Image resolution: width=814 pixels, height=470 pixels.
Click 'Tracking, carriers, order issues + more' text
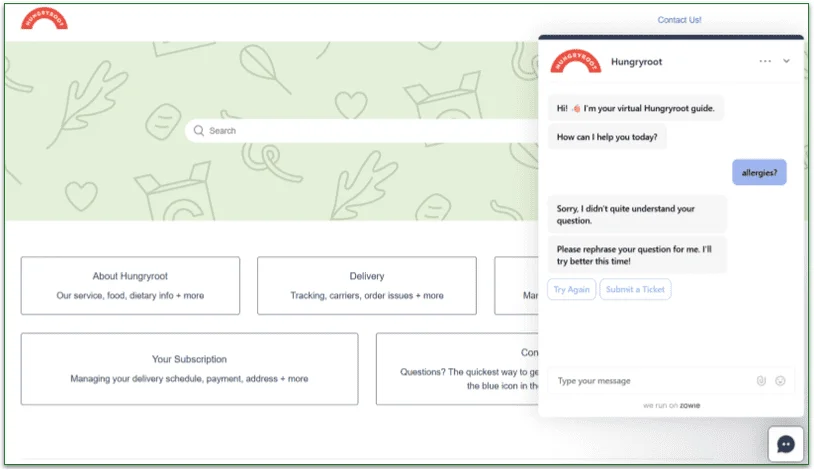(x=367, y=296)
